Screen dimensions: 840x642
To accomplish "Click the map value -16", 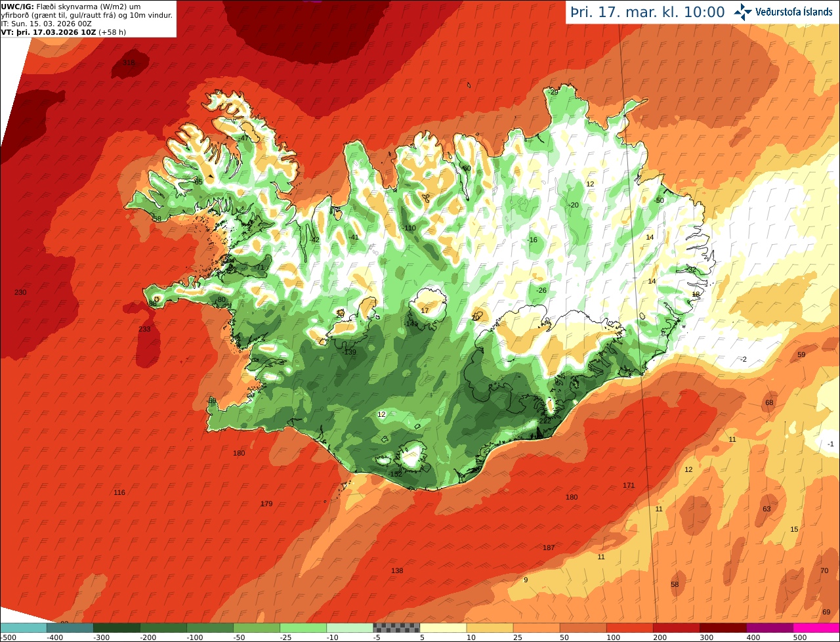I will tap(532, 240).
